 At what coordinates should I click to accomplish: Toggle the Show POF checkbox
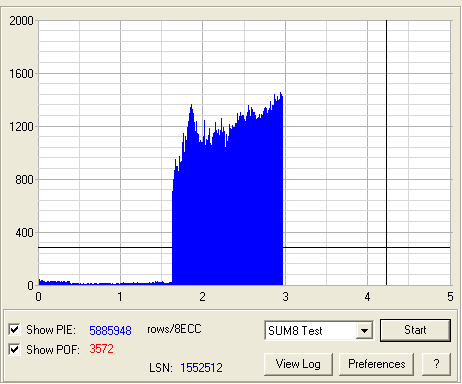point(14,350)
